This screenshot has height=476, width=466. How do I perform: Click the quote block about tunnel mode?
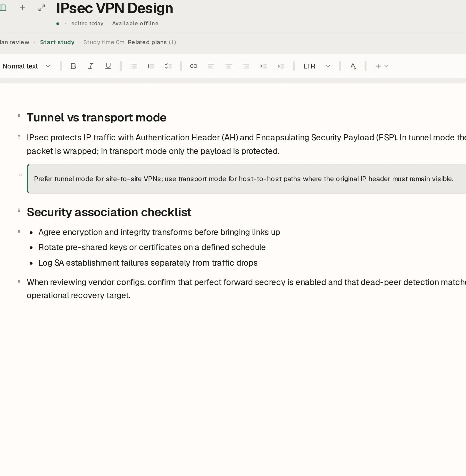[246, 179]
